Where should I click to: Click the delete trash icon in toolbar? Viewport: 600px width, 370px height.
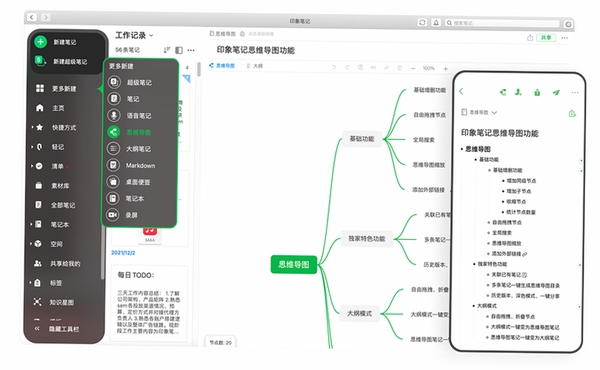tap(399, 68)
